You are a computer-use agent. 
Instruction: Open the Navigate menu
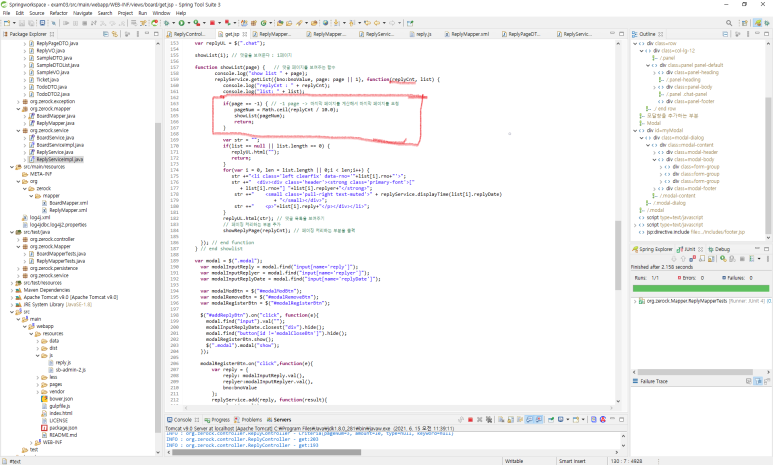pyautogui.click(x=82, y=13)
